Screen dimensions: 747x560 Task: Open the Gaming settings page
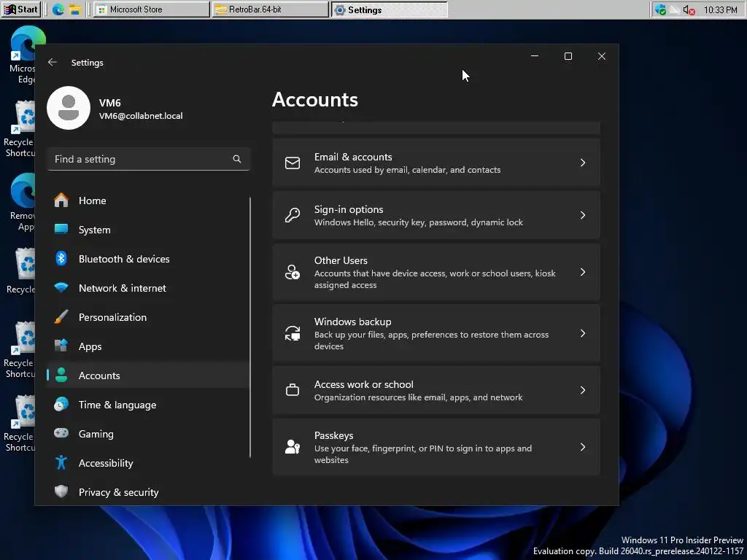147,434
